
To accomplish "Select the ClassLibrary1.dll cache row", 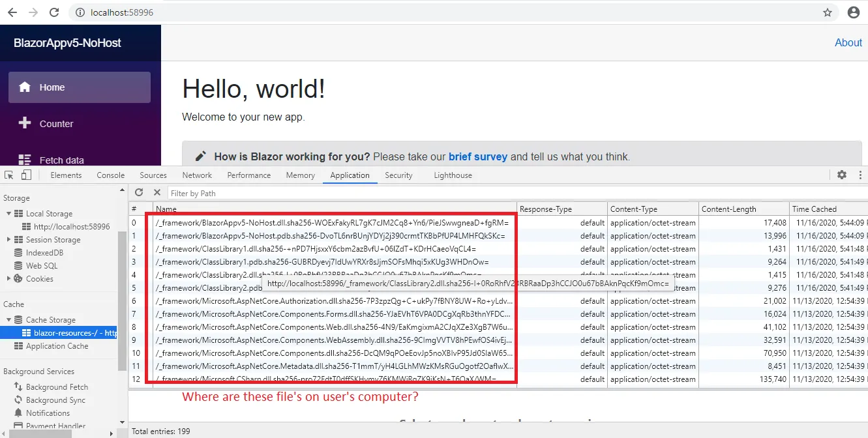I will [498, 249].
